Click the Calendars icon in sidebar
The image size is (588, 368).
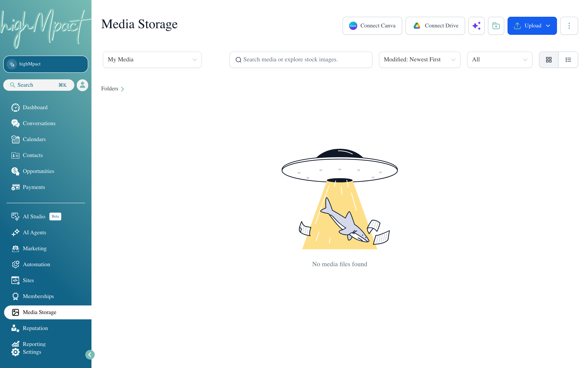[15, 139]
